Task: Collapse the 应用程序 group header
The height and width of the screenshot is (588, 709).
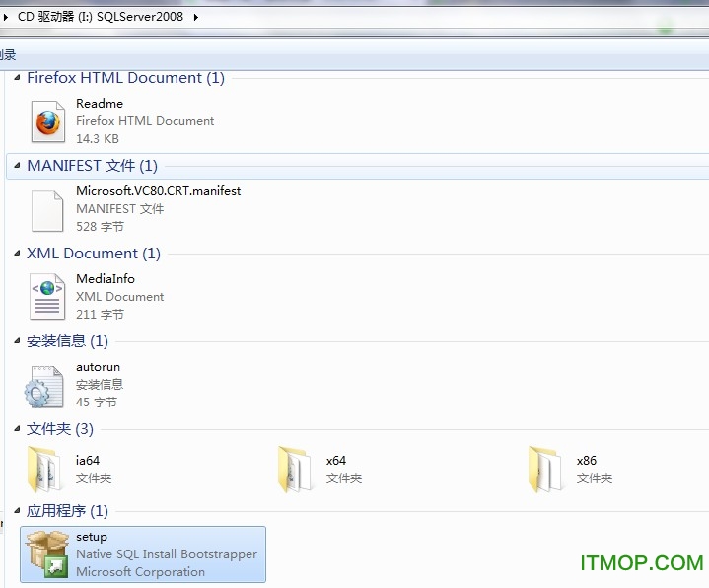Action: tap(17, 511)
